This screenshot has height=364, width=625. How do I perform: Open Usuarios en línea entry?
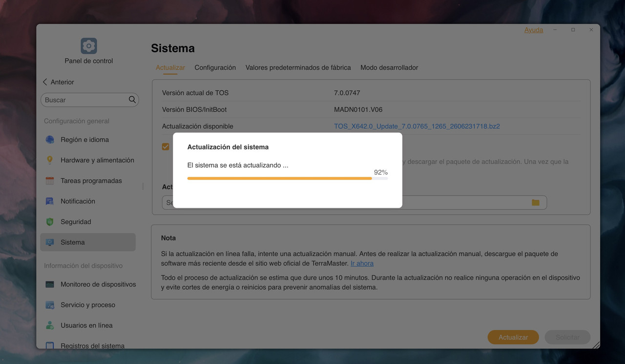coord(88,325)
